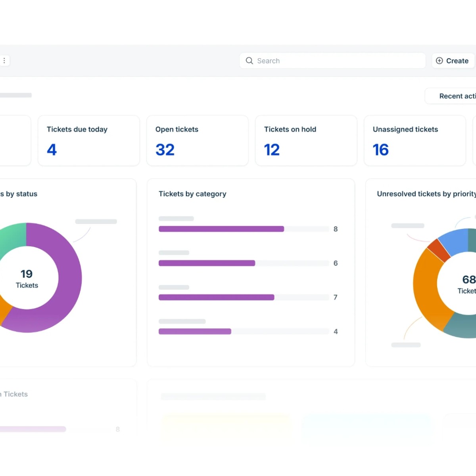The width and height of the screenshot is (476, 476).
Task: Click the category bar showing 6
Action: [206, 263]
